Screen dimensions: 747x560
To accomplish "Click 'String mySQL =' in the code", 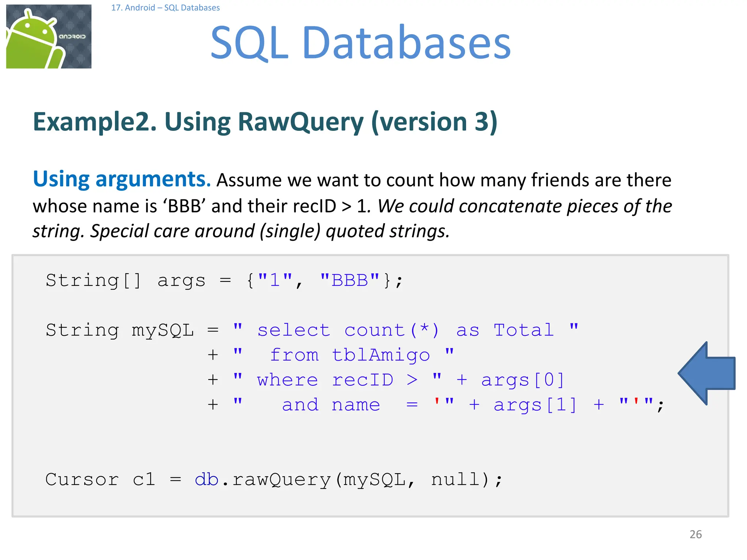I will point(132,330).
